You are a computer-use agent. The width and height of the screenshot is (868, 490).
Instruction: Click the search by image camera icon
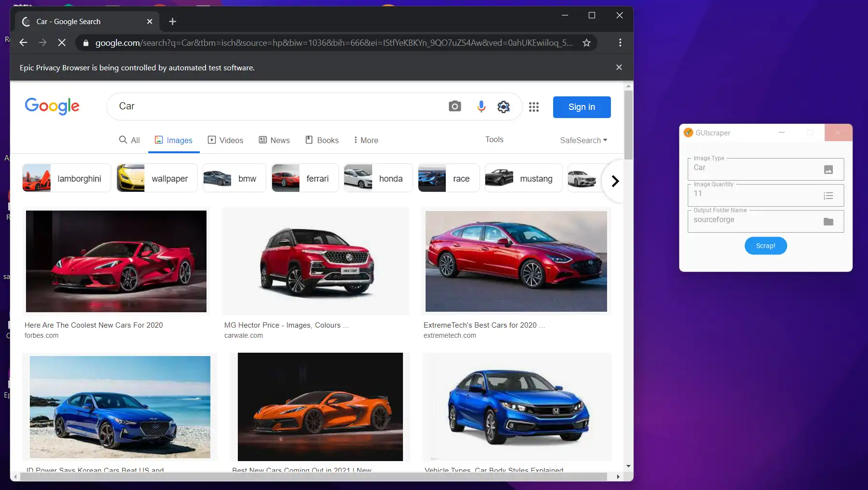click(x=454, y=106)
